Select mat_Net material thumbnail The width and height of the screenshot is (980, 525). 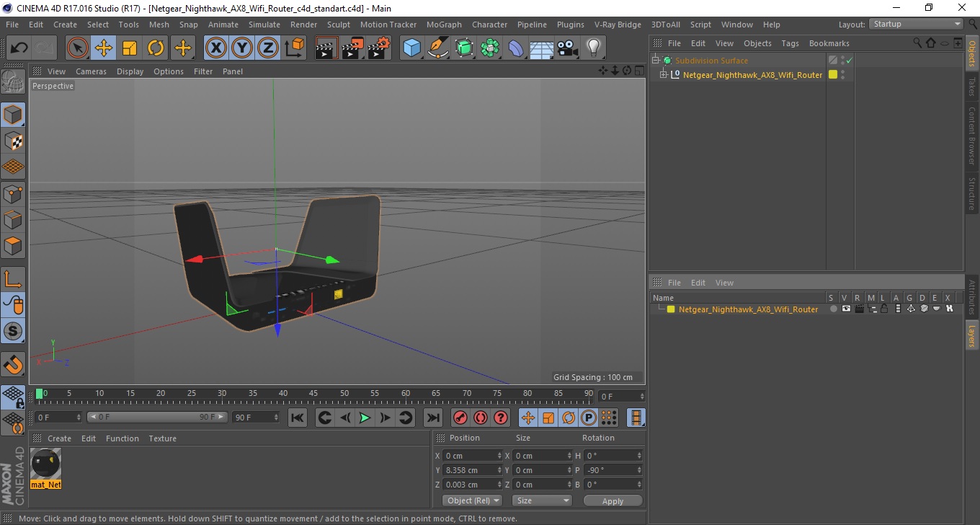(45, 468)
